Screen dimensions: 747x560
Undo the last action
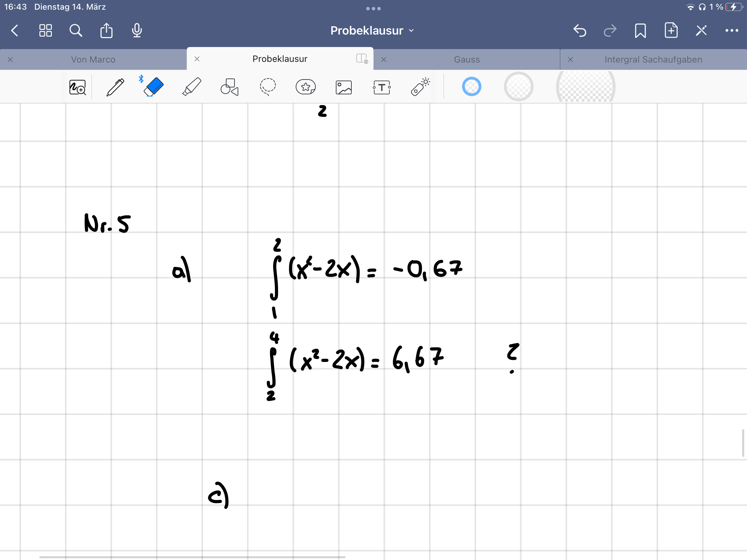click(x=580, y=30)
